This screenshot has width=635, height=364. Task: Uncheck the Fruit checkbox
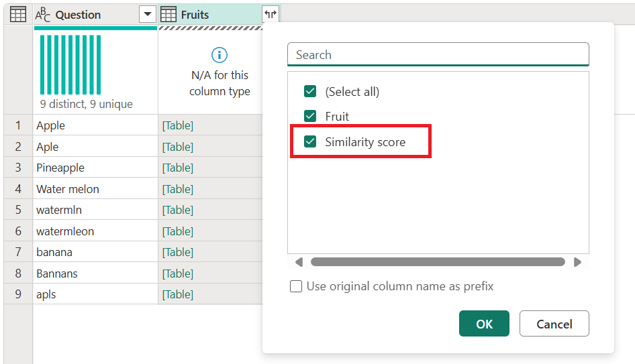[310, 117]
